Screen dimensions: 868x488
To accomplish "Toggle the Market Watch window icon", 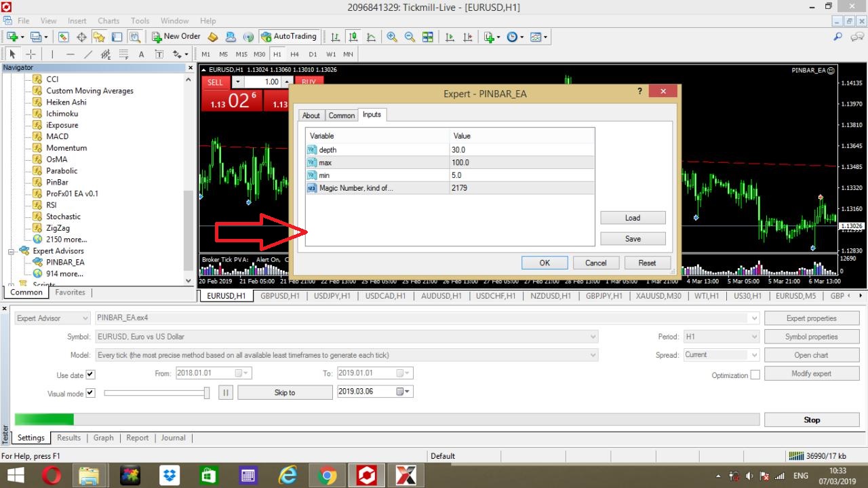I will 64,37.
